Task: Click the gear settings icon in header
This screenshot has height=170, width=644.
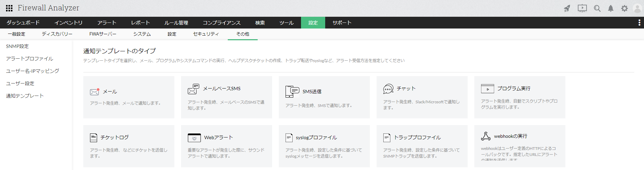Action: [x=624, y=8]
